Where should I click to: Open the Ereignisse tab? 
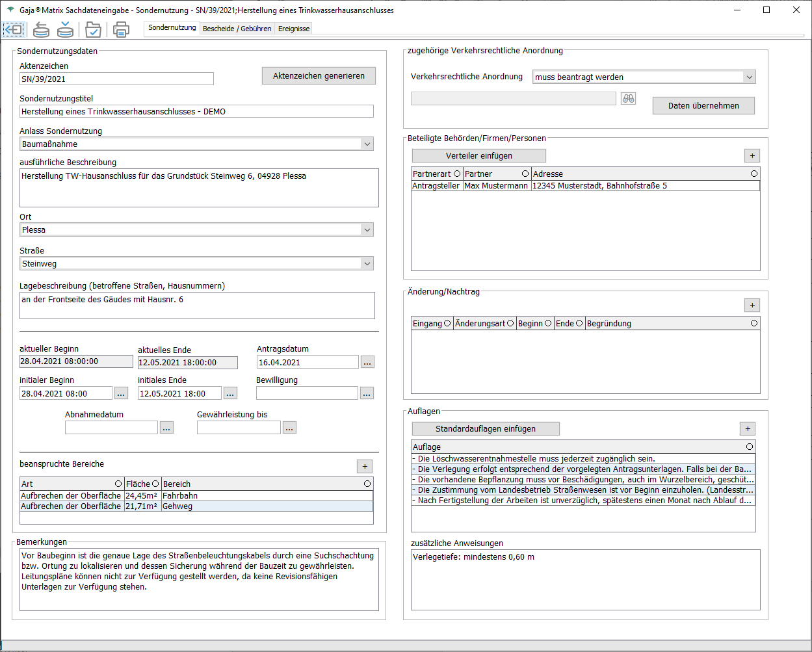click(294, 29)
